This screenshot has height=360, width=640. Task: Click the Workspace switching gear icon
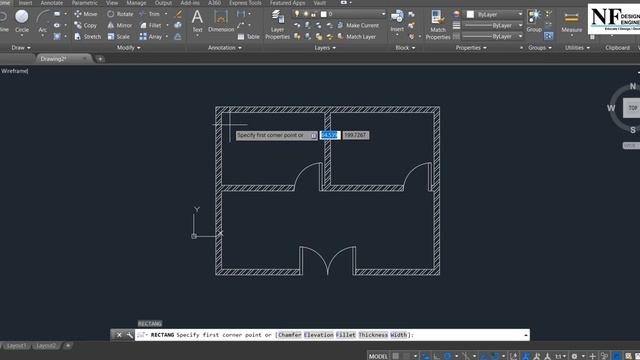click(574, 356)
